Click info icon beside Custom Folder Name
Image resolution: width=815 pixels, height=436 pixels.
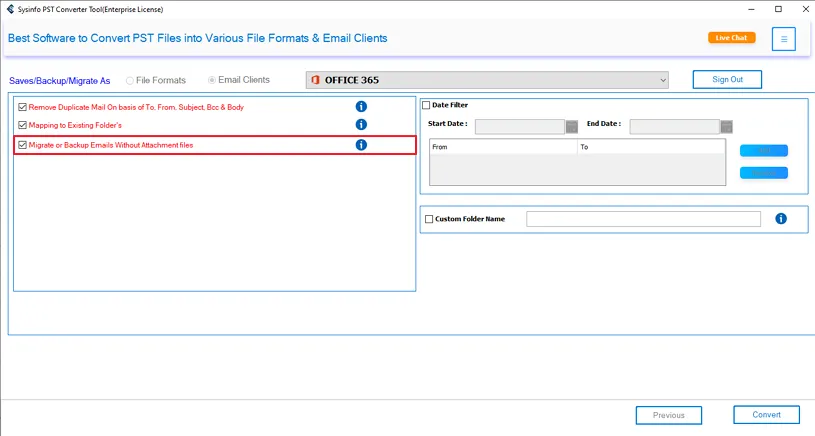(x=781, y=219)
